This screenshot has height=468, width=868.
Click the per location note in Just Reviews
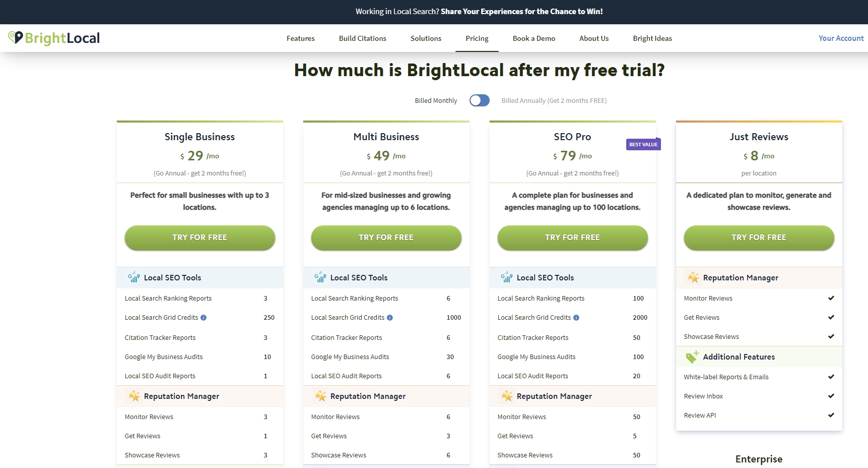(759, 173)
